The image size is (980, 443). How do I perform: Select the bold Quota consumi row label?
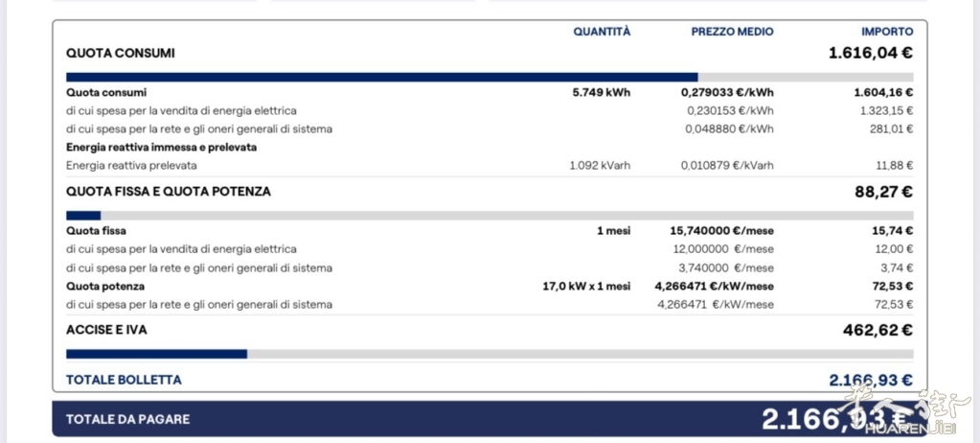point(106,93)
